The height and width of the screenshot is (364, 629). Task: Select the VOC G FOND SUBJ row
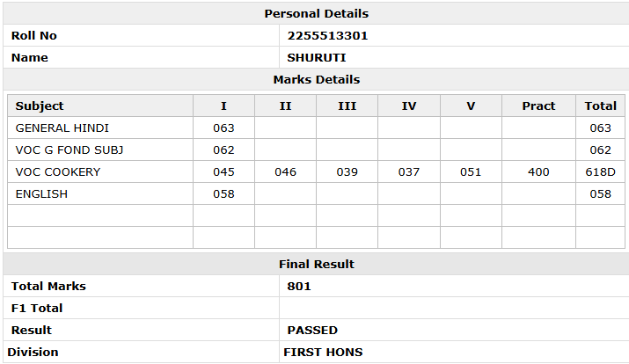click(x=316, y=150)
